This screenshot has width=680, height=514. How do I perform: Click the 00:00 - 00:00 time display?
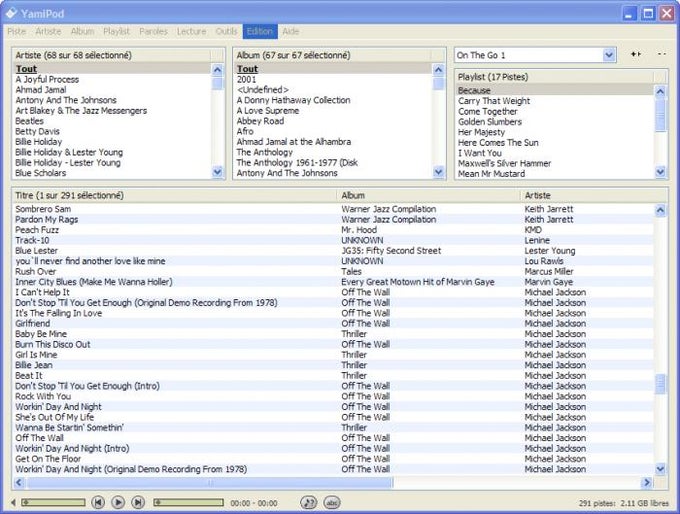(x=254, y=503)
